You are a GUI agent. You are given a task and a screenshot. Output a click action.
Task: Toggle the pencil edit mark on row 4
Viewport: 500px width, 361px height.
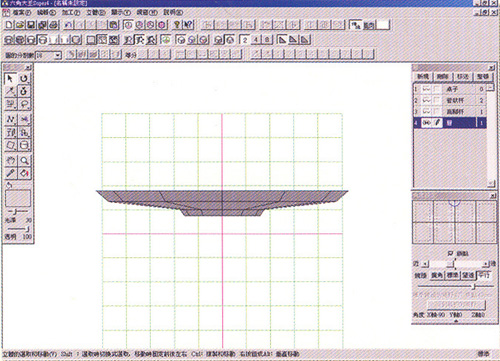(437, 123)
